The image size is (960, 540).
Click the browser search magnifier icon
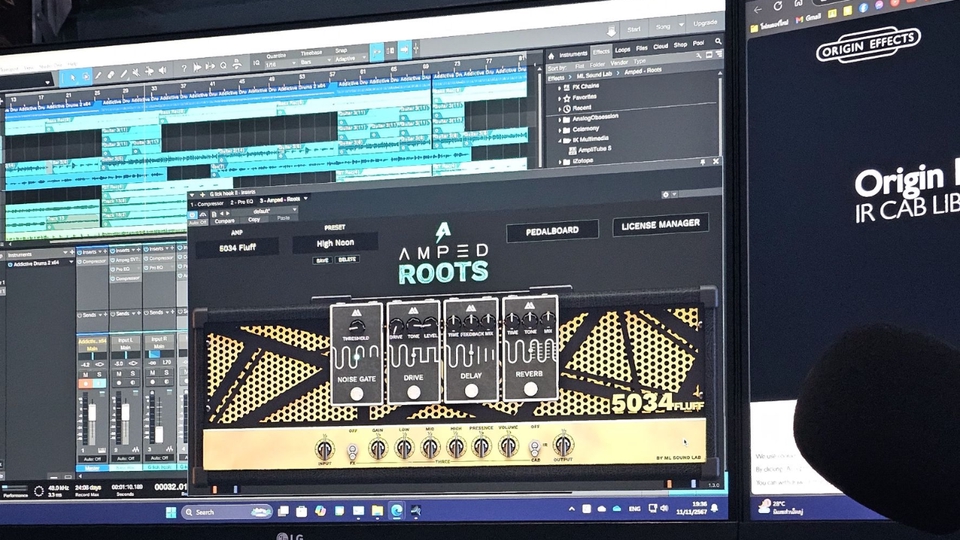[718, 42]
